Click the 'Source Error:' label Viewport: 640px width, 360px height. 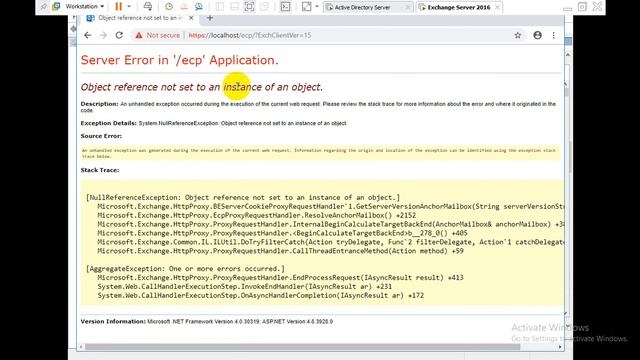[x=101, y=136]
